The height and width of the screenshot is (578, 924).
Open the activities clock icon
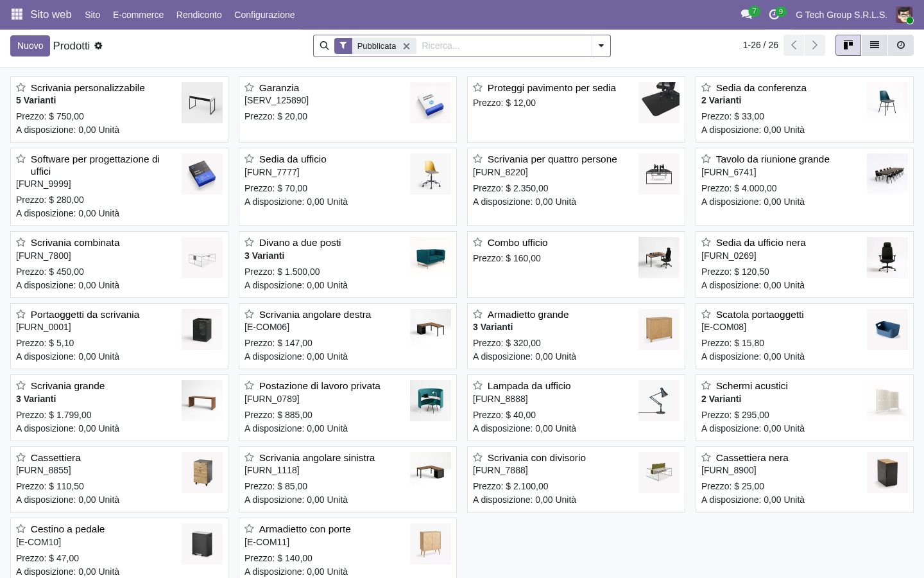pos(774,14)
